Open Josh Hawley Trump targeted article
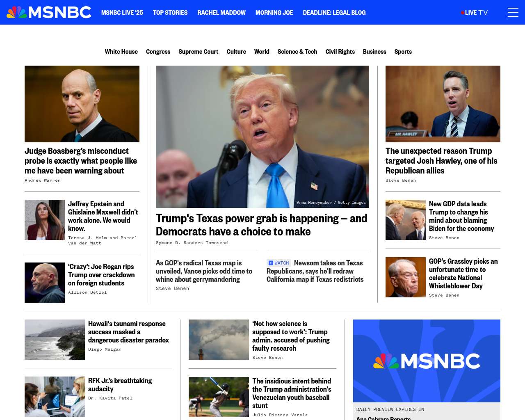The image size is (525, 420). tap(441, 161)
